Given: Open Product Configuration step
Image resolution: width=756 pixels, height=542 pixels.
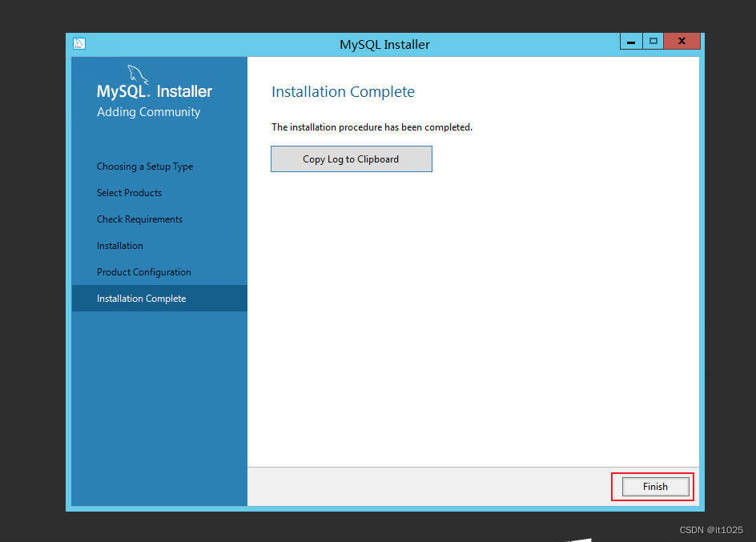Looking at the screenshot, I should 143,272.
